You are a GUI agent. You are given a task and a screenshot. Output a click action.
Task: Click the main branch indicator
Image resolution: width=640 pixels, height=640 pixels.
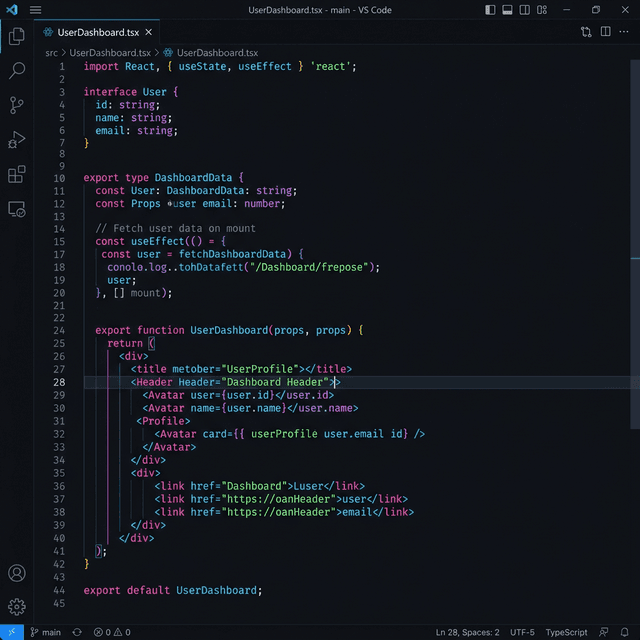click(46, 632)
